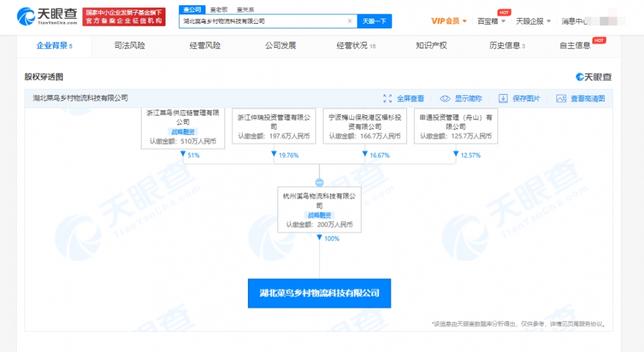Click the blue 湖北菜鸟乡村物流科技有限公司 root node

click(319, 293)
